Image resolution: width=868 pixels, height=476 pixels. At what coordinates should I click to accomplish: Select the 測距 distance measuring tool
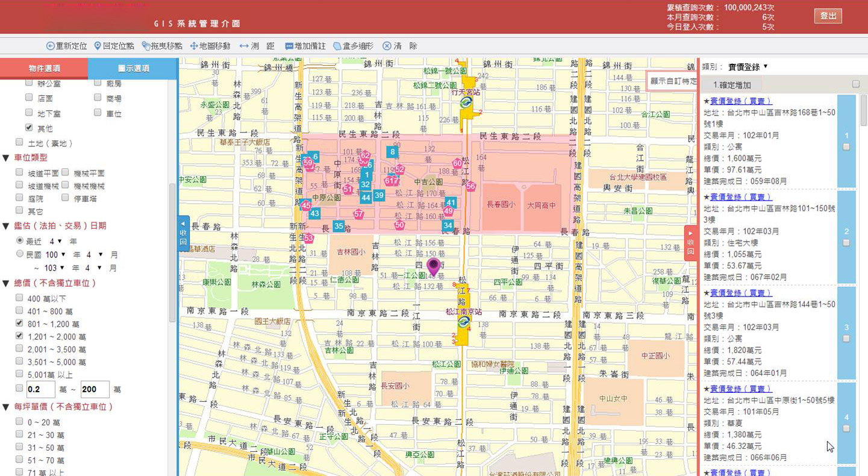point(244,46)
